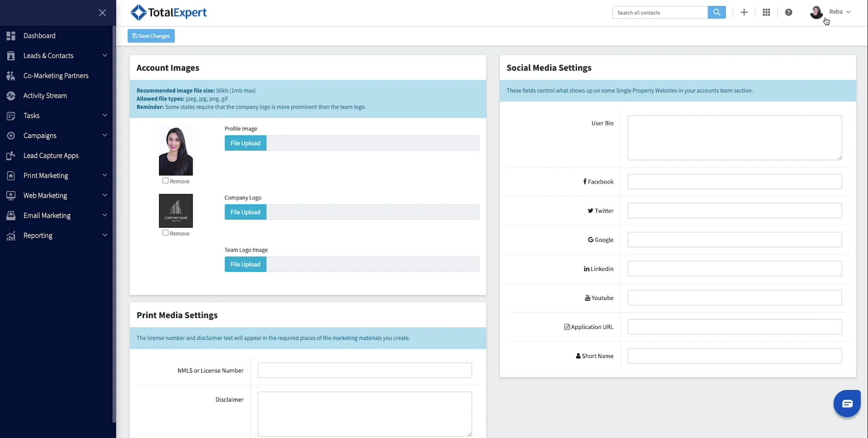Expand the Web Marketing chevron
The image size is (868, 438).
[105, 195]
